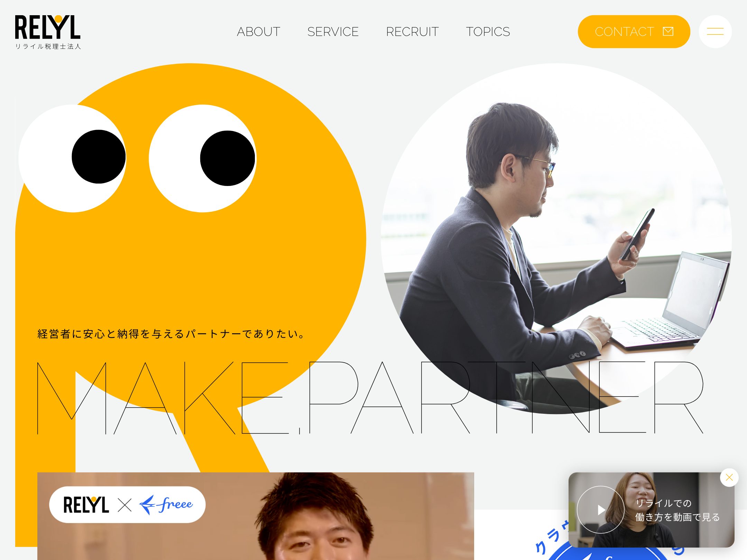Open the TOPICS menu item
The width and height of the screenshot is (747, 560).
click(488, 32)
